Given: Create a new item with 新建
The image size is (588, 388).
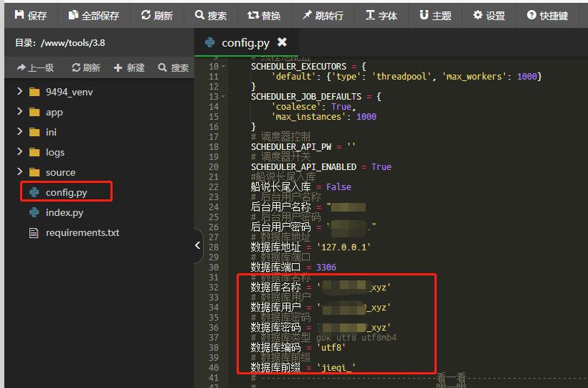Looking at the screenshot, I should [129, 68].
